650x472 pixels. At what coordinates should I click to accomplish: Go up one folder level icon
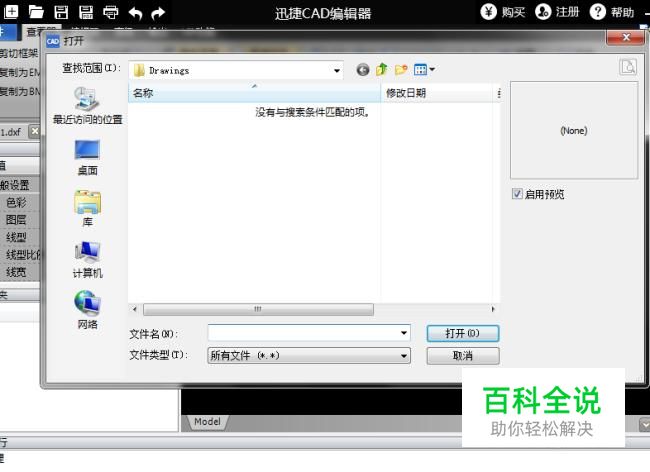pyautogui.click(x=381, y=69)
